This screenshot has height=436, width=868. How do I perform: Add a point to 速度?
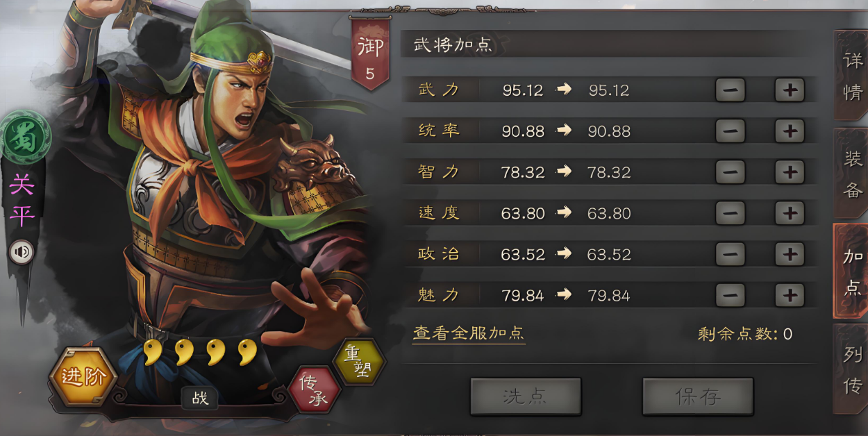click(x=790, y=213)
